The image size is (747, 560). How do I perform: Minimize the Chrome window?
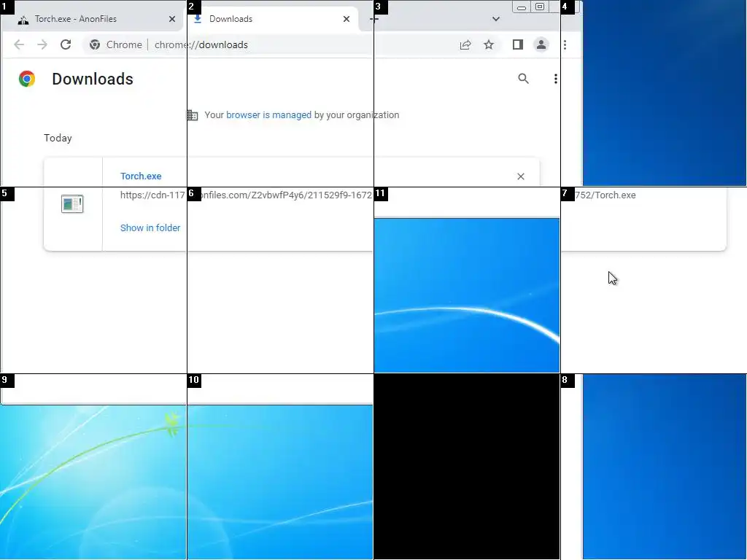point(522,7)
